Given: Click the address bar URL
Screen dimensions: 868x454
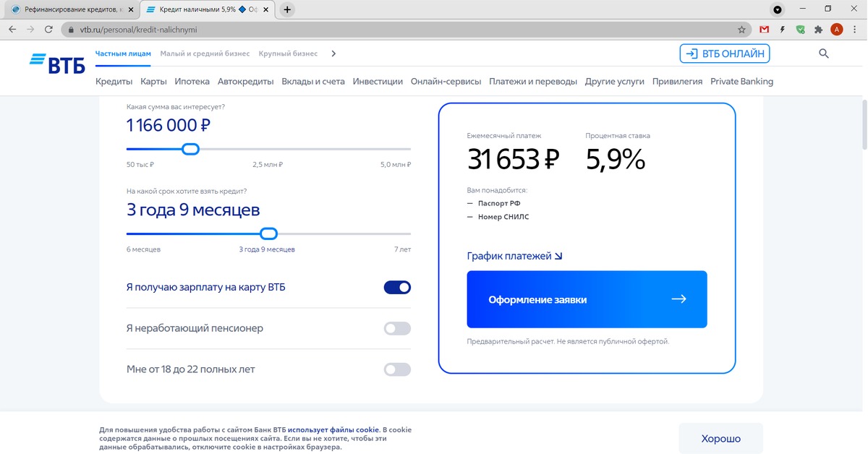Looking at the screenshot, I should click(138, 30).
